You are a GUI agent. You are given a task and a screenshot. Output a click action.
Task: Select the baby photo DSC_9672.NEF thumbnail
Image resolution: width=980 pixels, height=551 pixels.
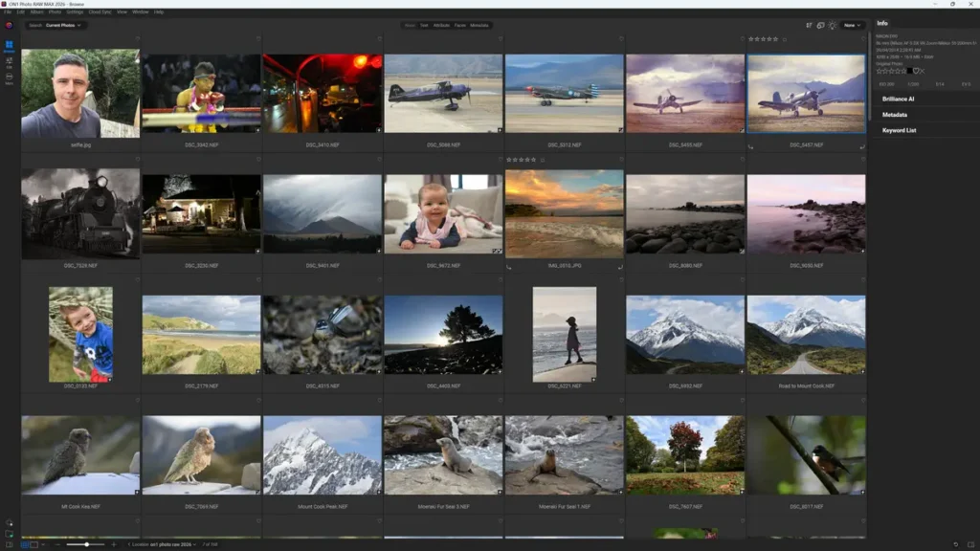(442, 215)
